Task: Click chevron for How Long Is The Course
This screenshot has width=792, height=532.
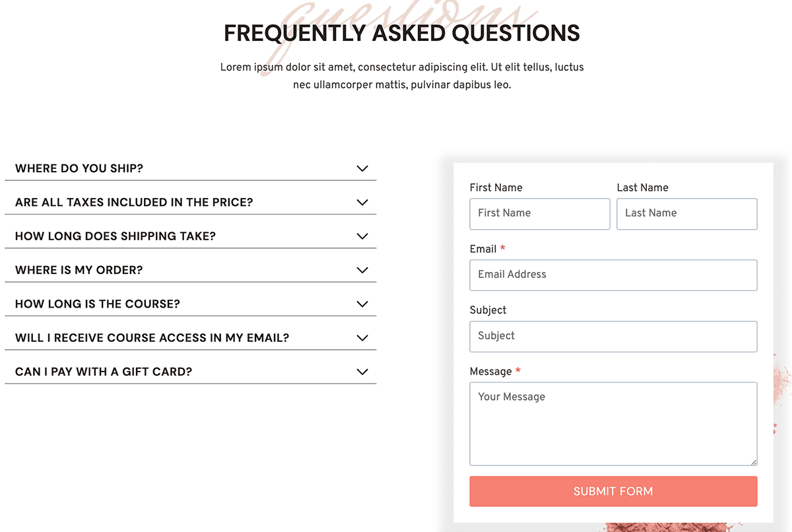Action: (362, 304)
